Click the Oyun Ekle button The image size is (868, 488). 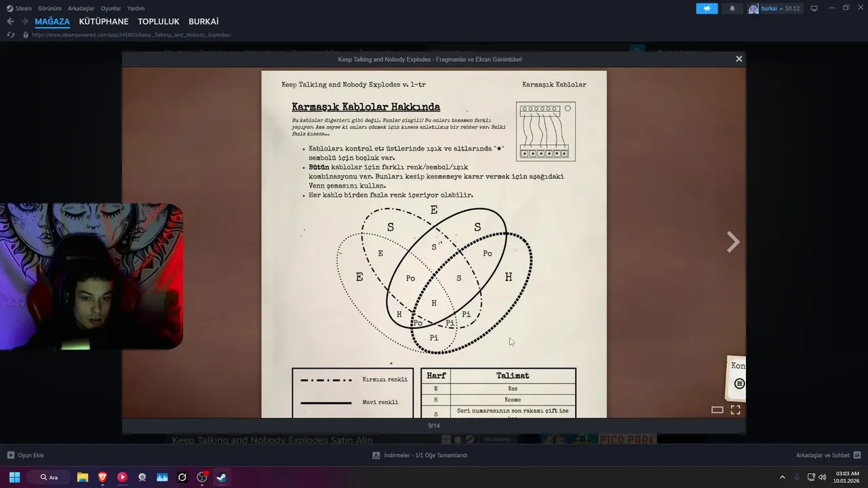click(26, 455)
